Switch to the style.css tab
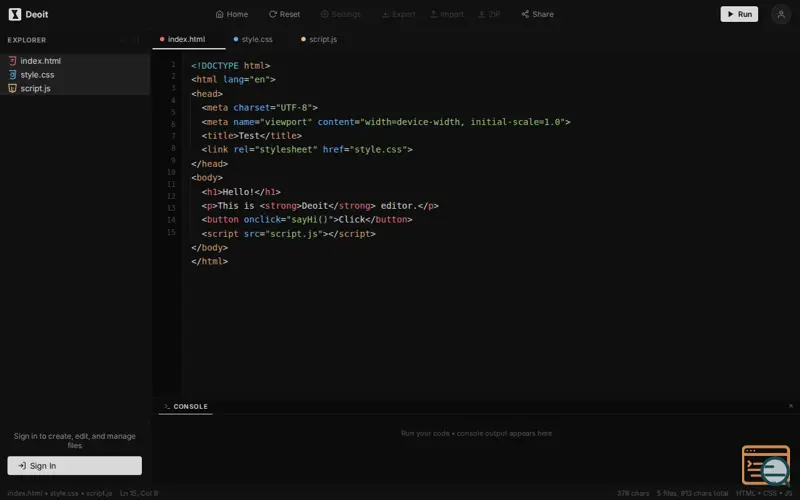The image size is (800, 500). click(253, 39)
